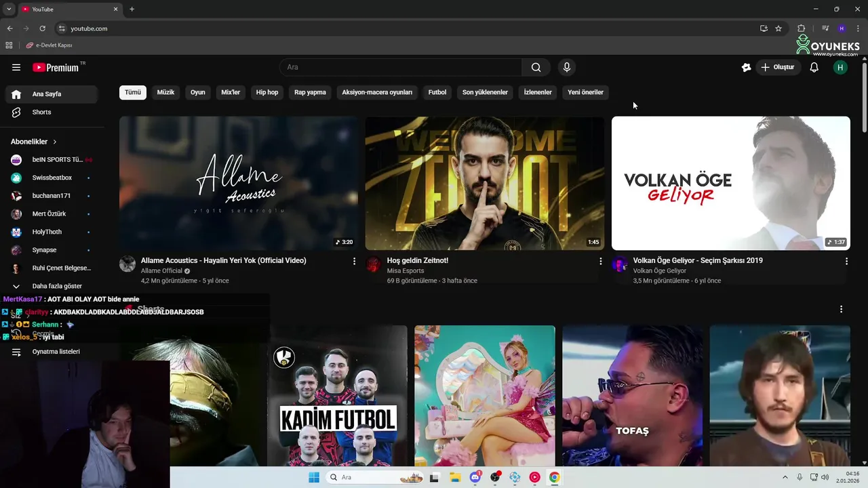Screen dimensions: 868x488
Task: Open Ruhi Çenet Belgese... subscription
Action: [52, 268]
